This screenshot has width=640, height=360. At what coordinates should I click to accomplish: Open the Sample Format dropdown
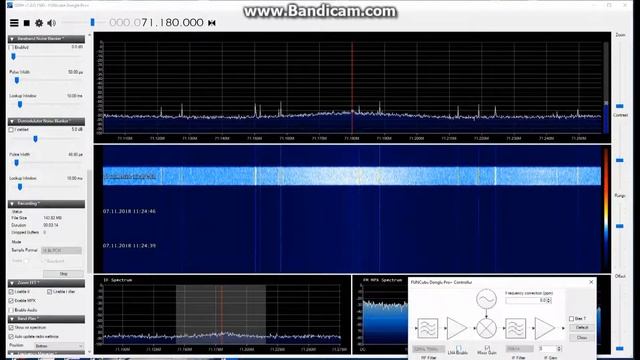click(62, 250)
